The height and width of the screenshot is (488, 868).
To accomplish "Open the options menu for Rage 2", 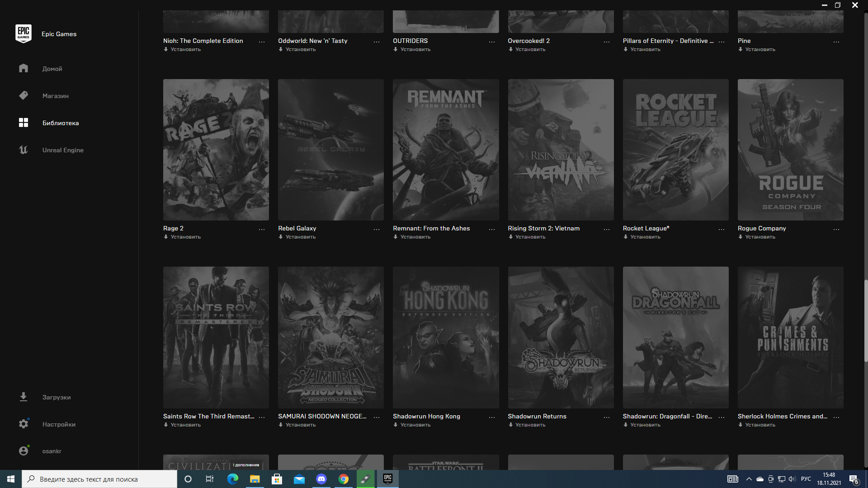I will click(262, 230).
